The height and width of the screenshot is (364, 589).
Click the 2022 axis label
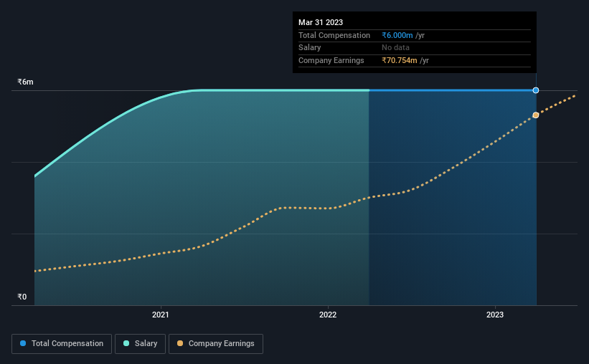point(328,315)
